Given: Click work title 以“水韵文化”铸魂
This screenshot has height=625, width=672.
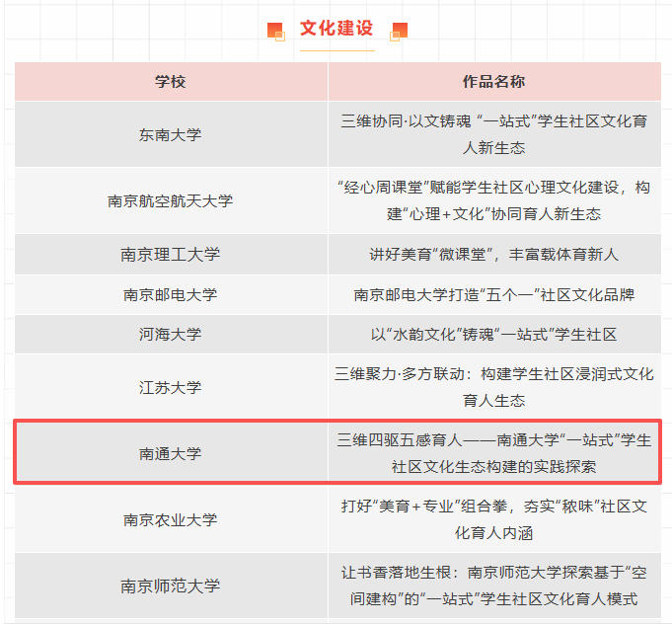Looking at the screenshot, I should coord(494,334).
